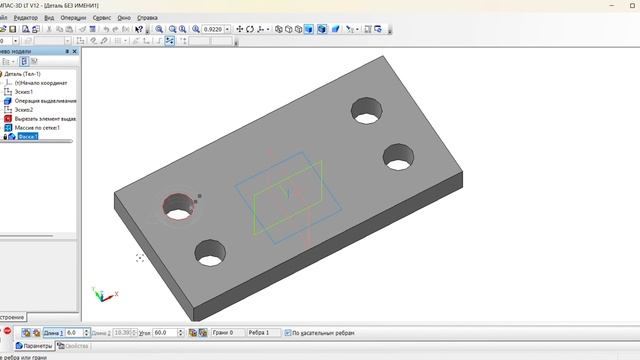This screenshot has width=640, height=360.
Task: Select Массив по сетке:1 in tree
Action: pos(37,128)
